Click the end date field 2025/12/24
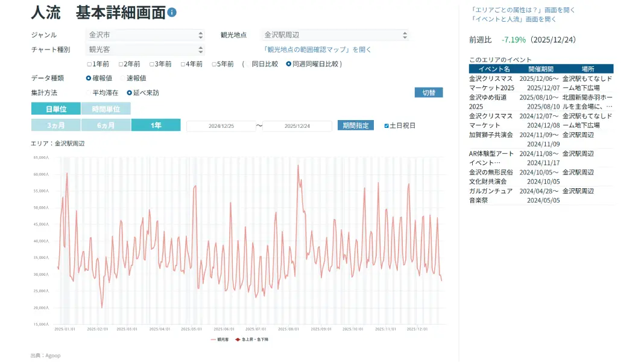The image size is (644, 362). 297,125
